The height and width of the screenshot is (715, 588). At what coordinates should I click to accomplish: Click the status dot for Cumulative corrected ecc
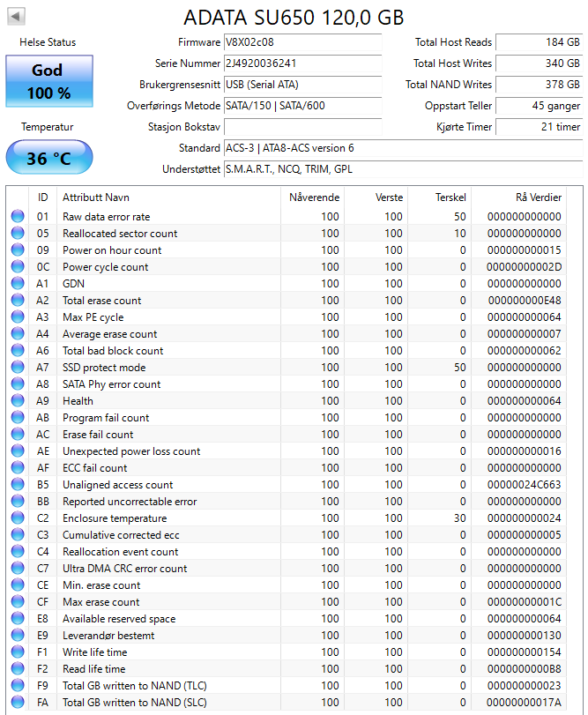point(18,534)
